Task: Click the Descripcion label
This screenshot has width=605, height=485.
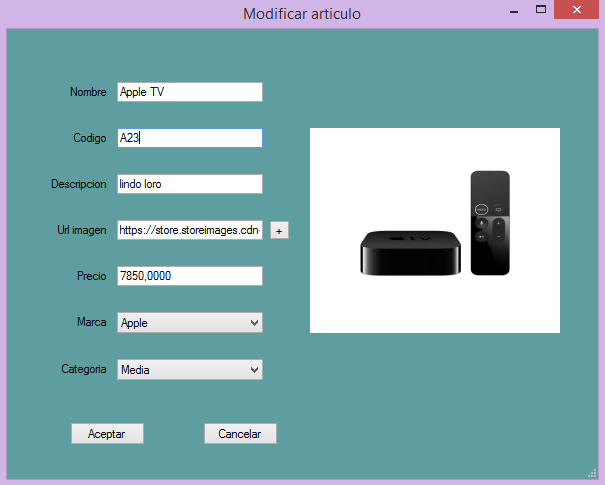Action: [79, 184]
